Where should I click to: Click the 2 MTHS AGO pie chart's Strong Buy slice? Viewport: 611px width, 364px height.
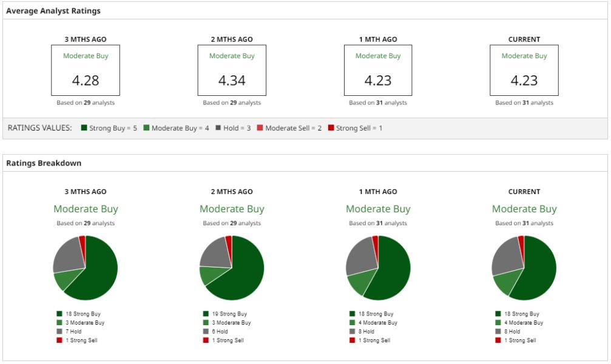point(243,273)
